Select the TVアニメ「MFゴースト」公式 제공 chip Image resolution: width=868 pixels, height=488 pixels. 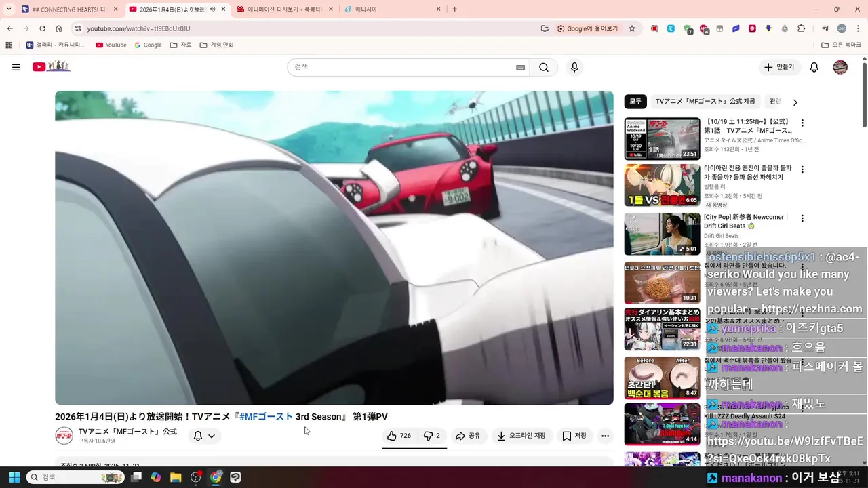point(705,102)
